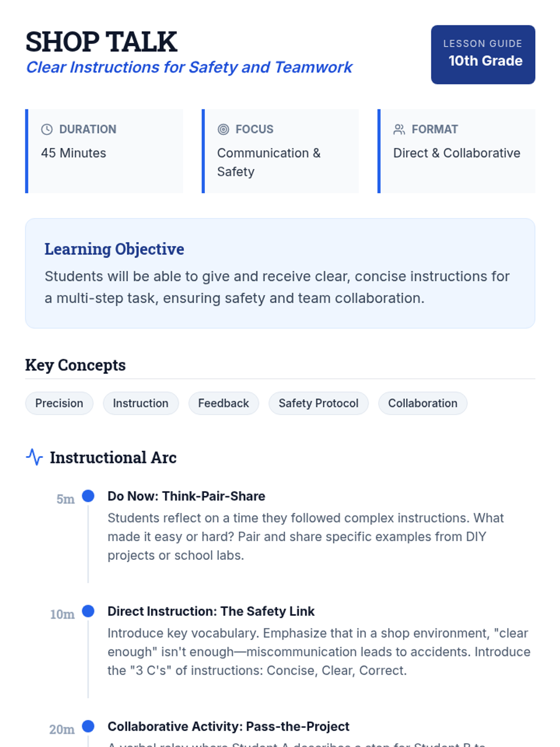Select the Instruction concept tag
Image resolution: width=560 pixels, height=747 pixels.
coord(140,403)
